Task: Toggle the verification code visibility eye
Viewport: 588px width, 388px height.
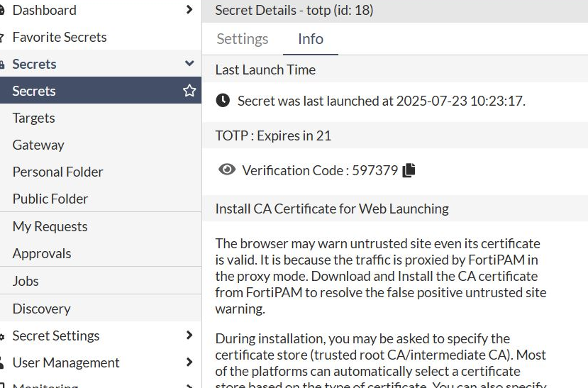Action: click(227, 170)
